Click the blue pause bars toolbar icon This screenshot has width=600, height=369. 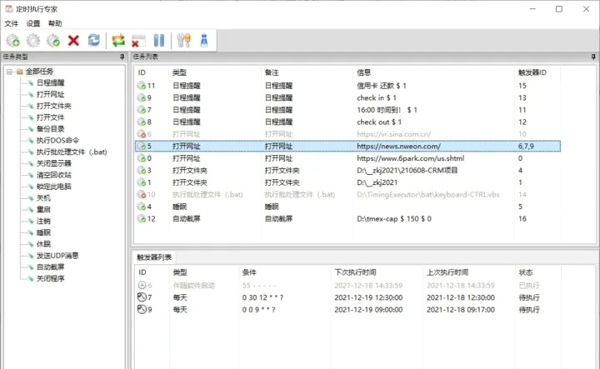[x=159, y=40]
